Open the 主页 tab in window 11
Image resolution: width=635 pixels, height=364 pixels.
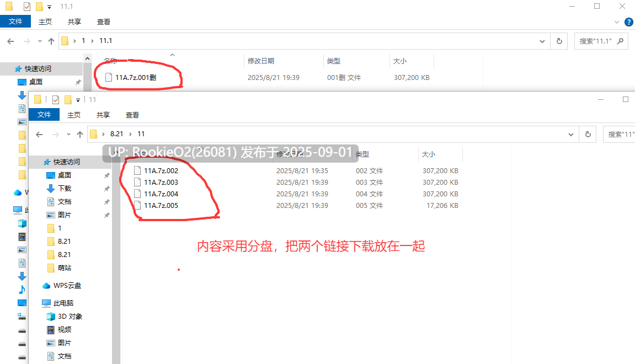pos(74,115)
